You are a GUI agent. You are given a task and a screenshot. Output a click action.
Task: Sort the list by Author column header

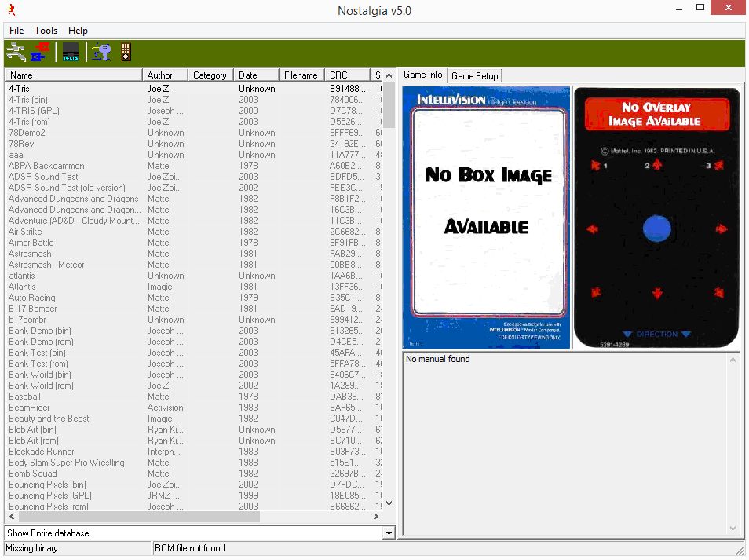(165, 75)
